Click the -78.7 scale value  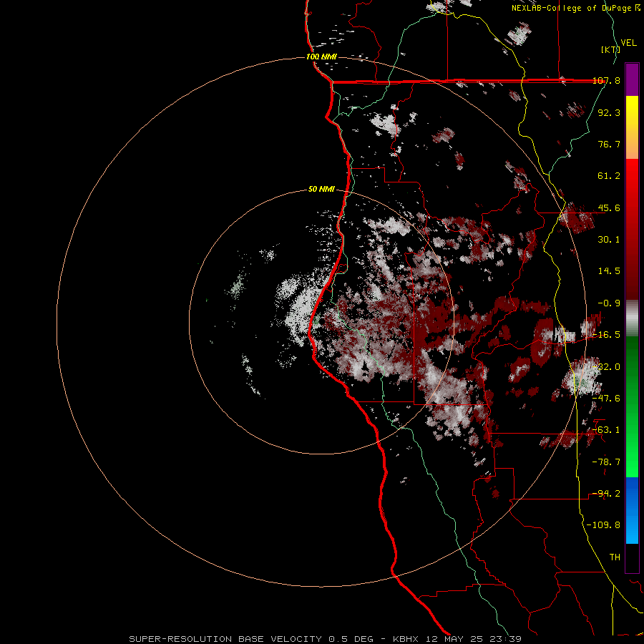[x=606, y=462]
